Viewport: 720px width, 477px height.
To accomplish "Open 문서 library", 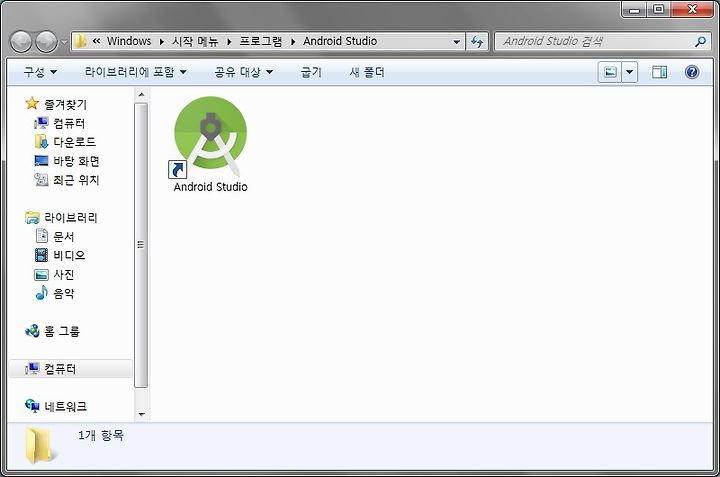I will click(x=63, y=236).
